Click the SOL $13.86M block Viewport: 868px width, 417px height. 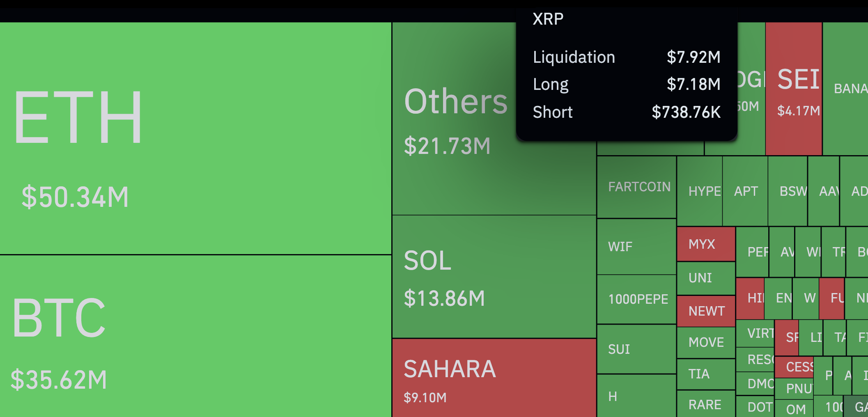coord(494,277)
